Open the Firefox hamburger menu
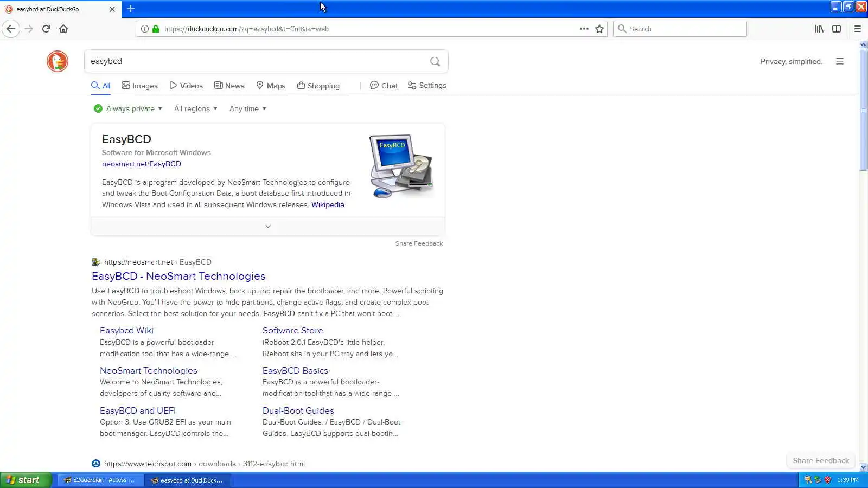 click(x=858, y=29)
